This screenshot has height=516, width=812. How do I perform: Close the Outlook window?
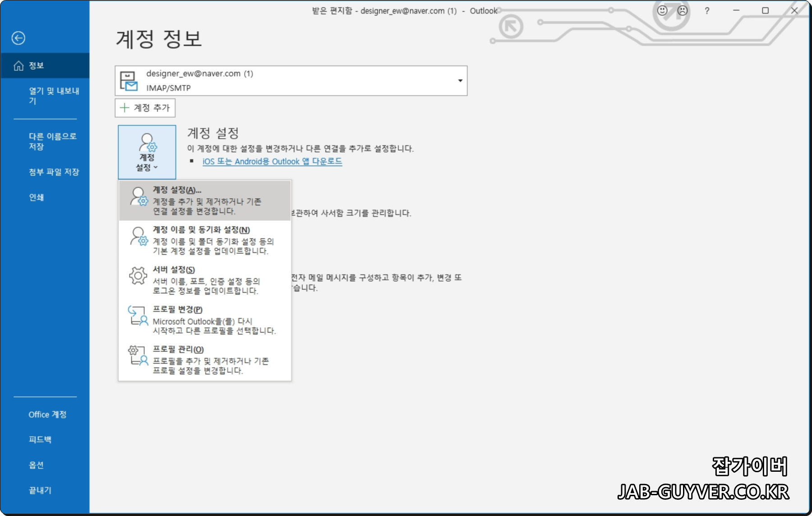(x=794, y=10)
